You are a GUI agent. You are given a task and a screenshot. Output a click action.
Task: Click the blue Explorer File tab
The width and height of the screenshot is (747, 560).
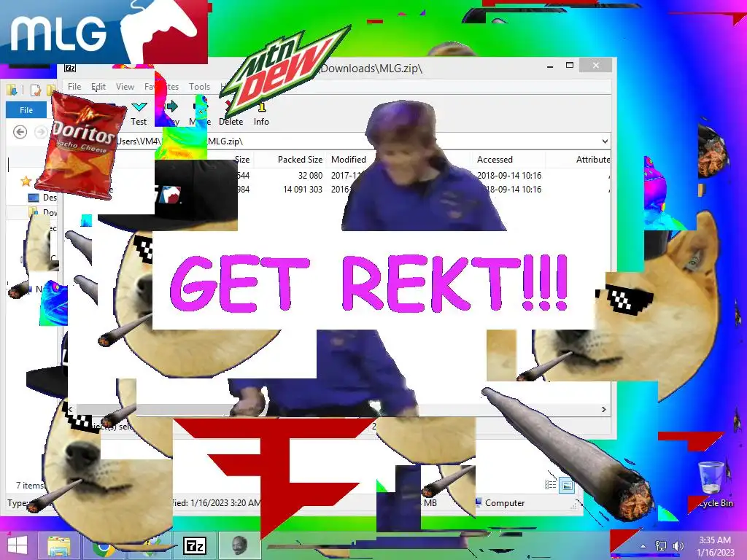click(x=26, y=109)
